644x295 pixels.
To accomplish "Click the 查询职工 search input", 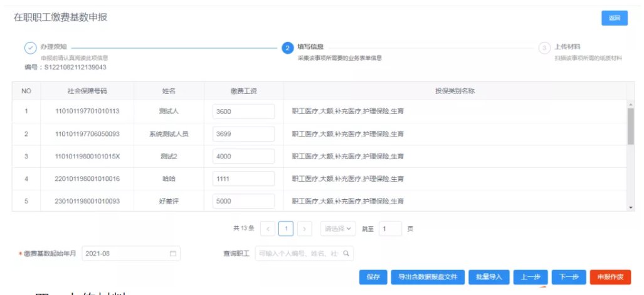I will (x=298, y=254).
